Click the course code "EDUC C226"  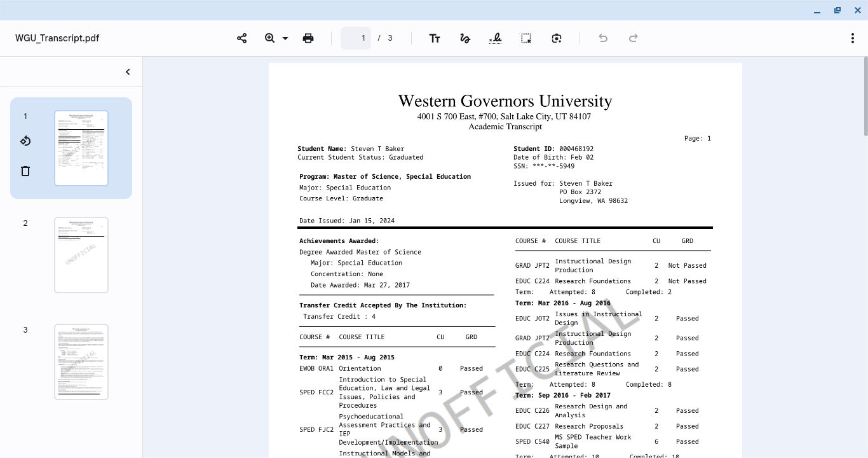532,411
